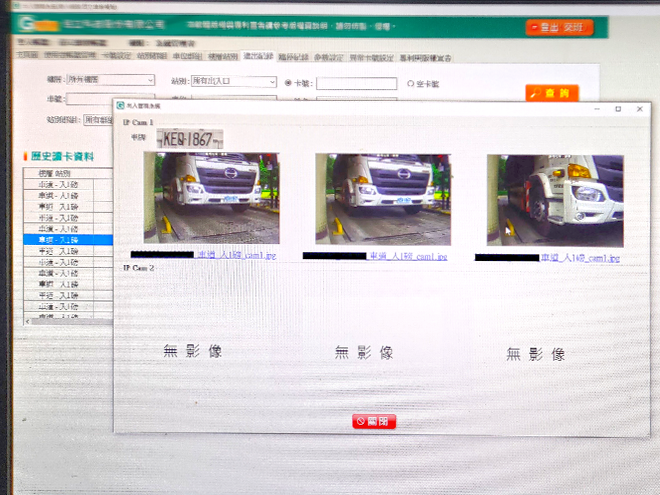Open the first IP Cam 1 truck snapshot
Viewport: 660px width, 495px height.
click(211, 198)
